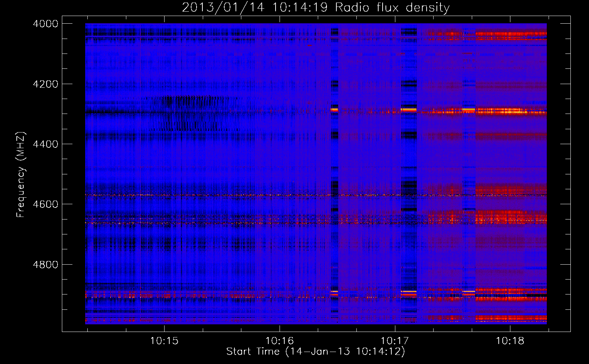Screen dimensions: 589x364
Task: Click the dark striped burst between 4250 and 4350 MHz
Action: 193,113
